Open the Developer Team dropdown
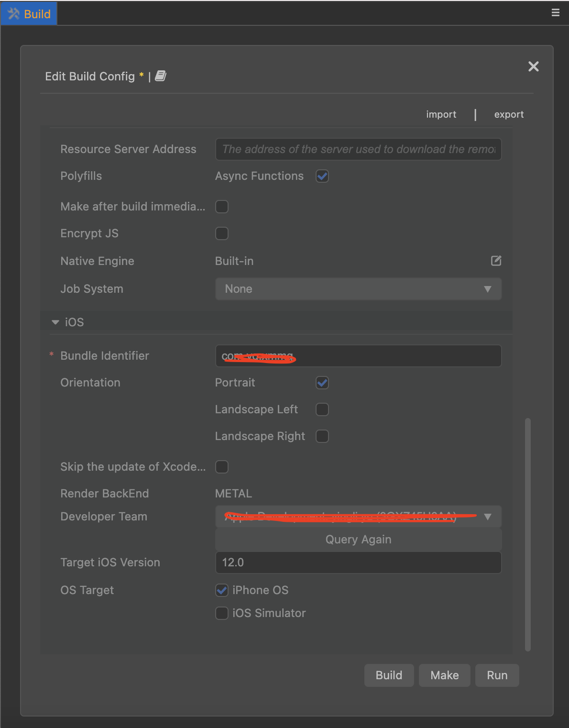The height and width of the screenshot is (728, 569). 358,517
